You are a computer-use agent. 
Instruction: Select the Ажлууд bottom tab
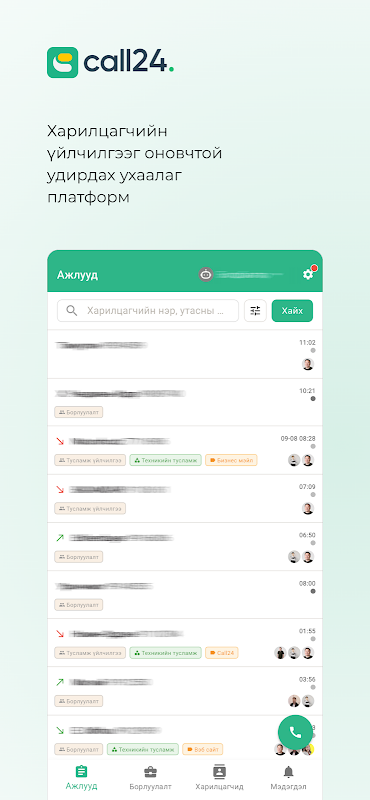click(81, 778)
